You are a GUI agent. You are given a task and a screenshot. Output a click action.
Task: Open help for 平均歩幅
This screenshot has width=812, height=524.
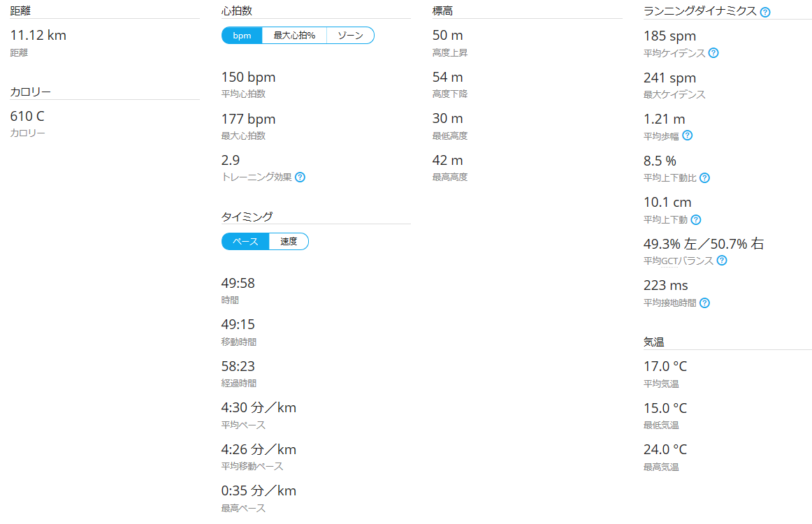click(x=686, y=136)
